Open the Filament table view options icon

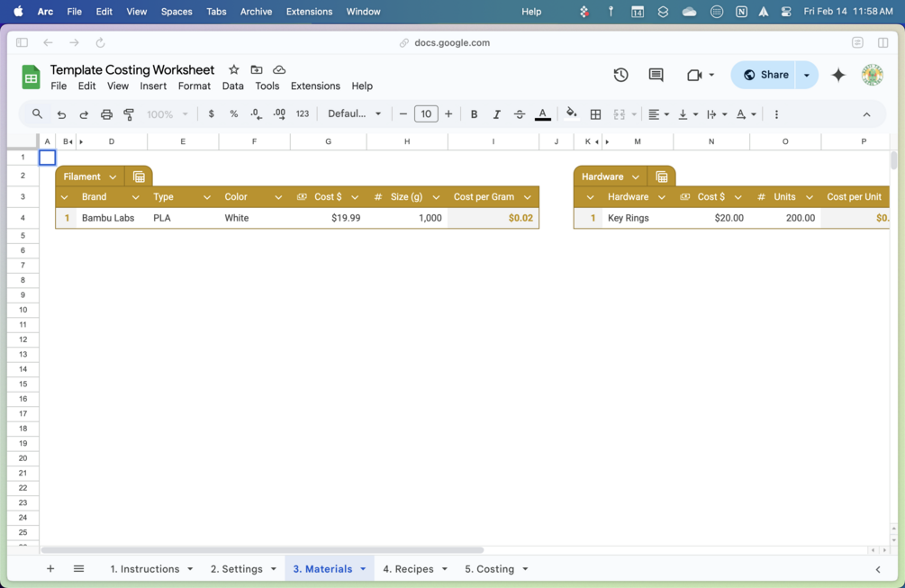click(x=139, y=176)
